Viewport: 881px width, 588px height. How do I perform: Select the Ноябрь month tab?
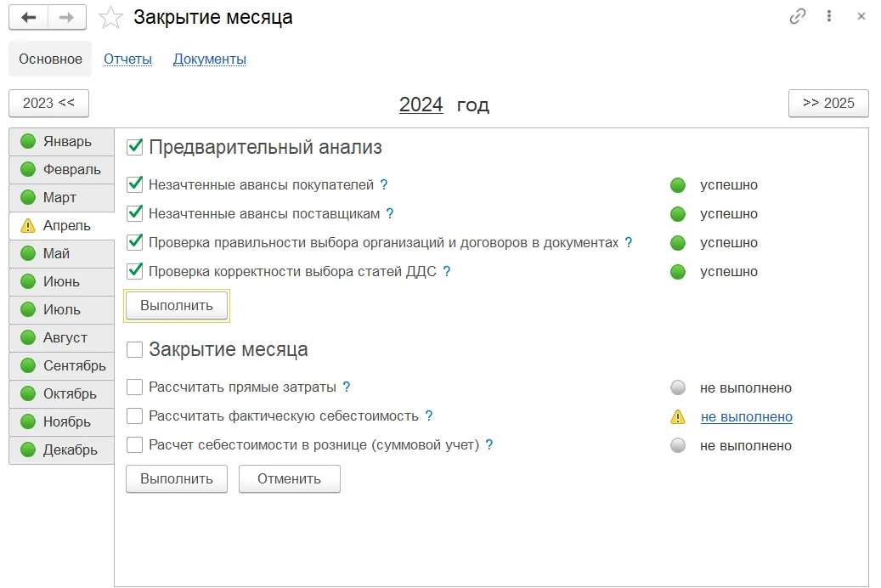point(62,422)
